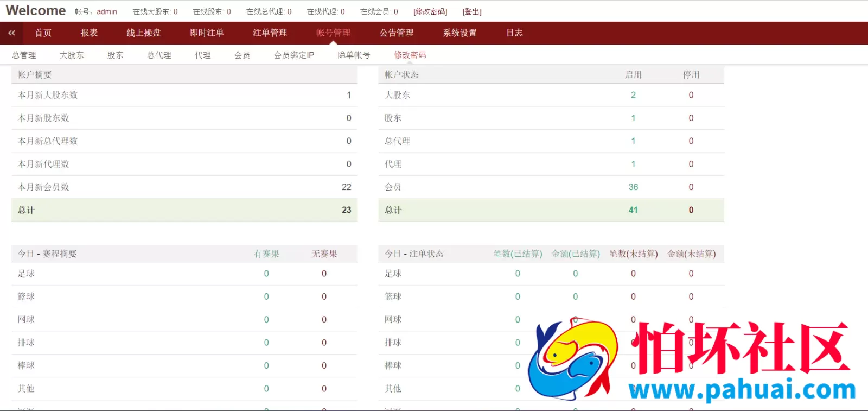Click 篮球 有赛果 value in 赛程摘要
The image size is (868, 411).
pos(266,297)
